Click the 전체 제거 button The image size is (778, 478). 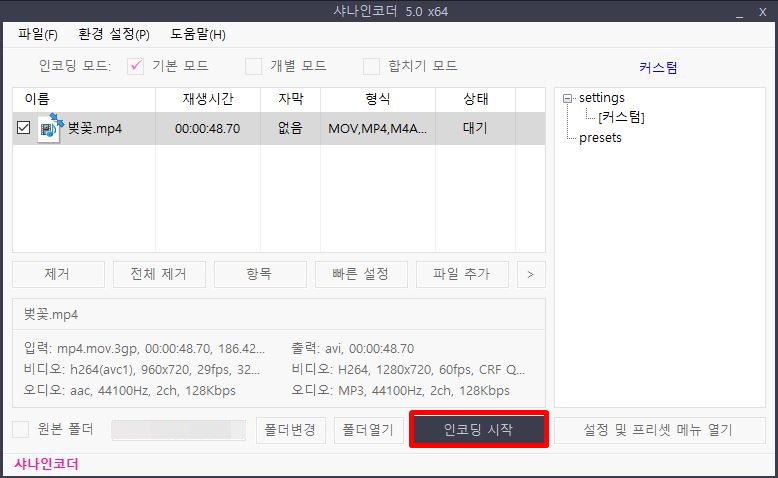tap(159, 274)
